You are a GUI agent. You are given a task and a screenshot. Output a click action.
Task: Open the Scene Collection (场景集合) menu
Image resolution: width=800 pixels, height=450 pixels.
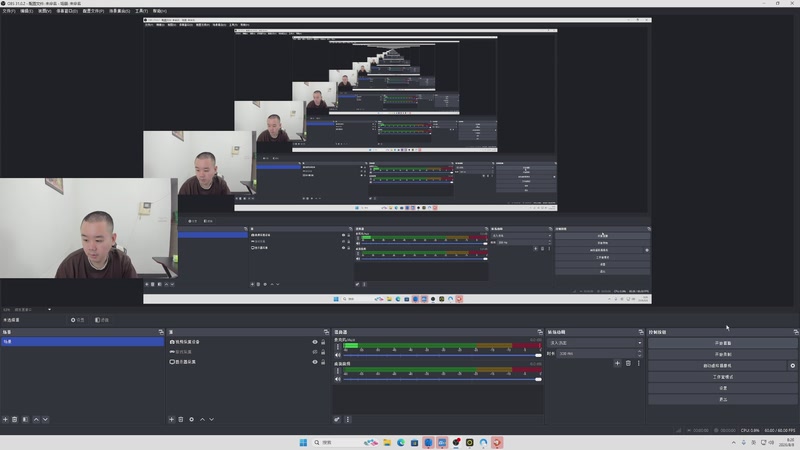click(x=119, y=11)
